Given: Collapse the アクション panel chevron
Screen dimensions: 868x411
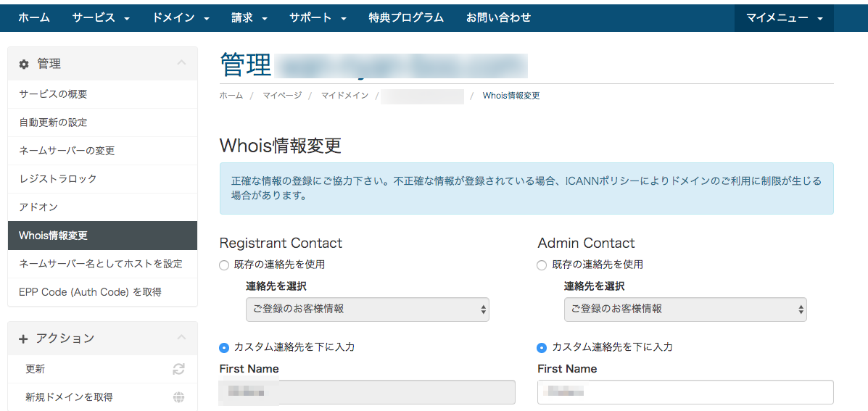Looking at the screenshot, I should (181, 338).
